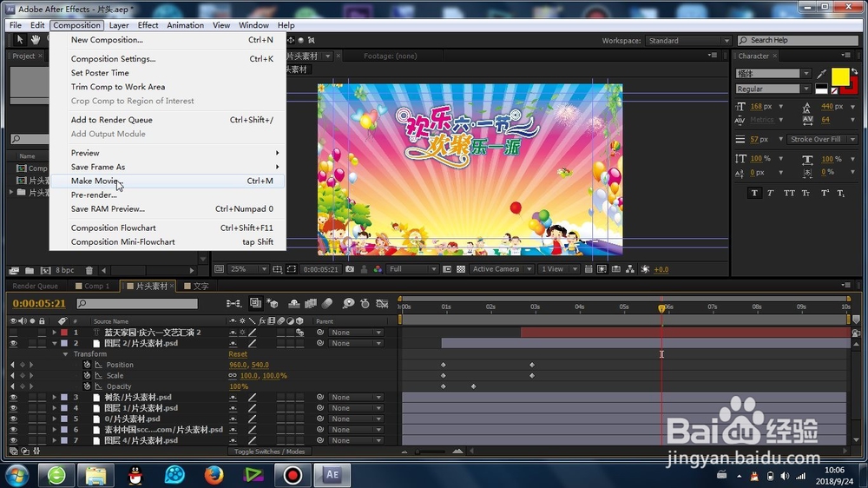868x488 pixels.
Task: Click the red label color of layer 1
Action: coord(64,333)
